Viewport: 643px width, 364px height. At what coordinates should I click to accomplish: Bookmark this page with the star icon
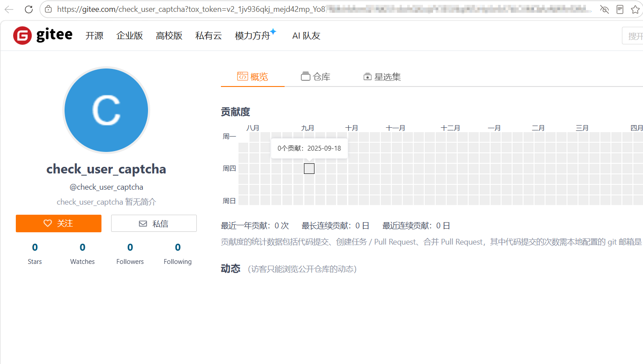[635, 9]
